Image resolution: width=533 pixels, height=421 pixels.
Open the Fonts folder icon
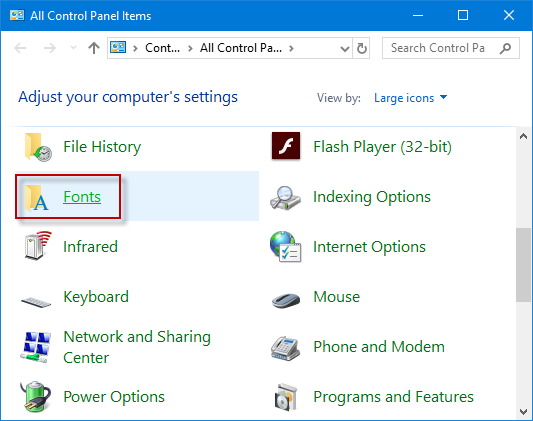[x=37, y=198]
